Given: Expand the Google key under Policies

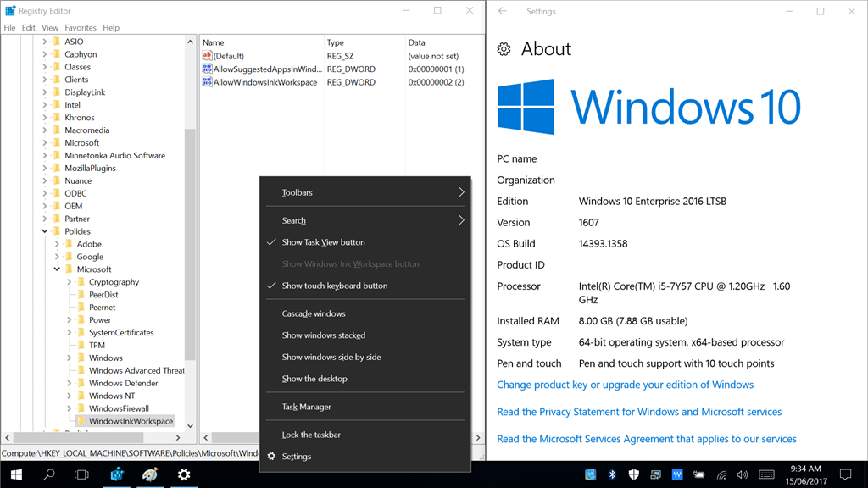Looking at the screenshot, I should [x=57, y=257].
